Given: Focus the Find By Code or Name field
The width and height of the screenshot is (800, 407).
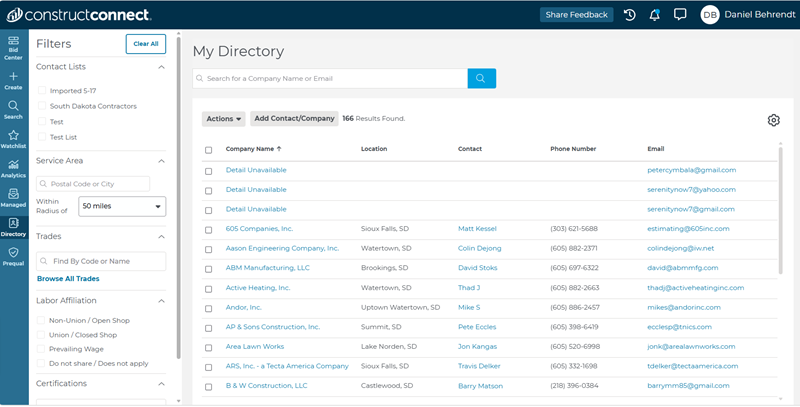Looking at the screenshot, I should tap(101, 261).
